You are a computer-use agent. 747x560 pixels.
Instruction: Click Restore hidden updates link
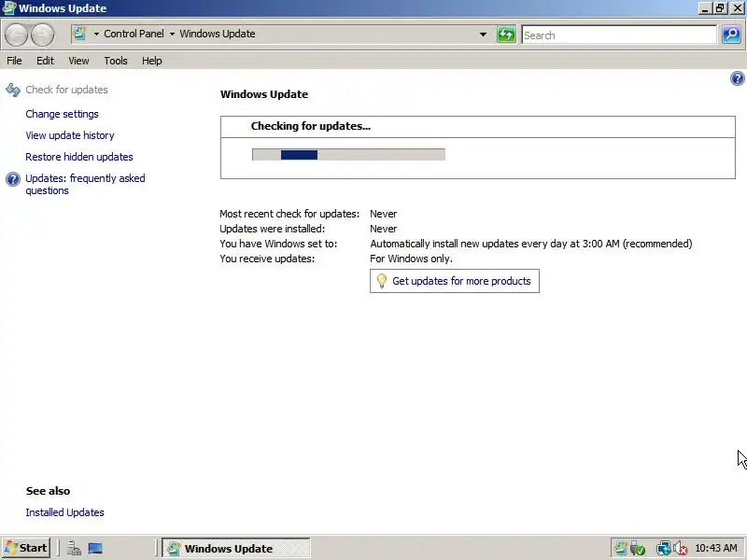79,157
